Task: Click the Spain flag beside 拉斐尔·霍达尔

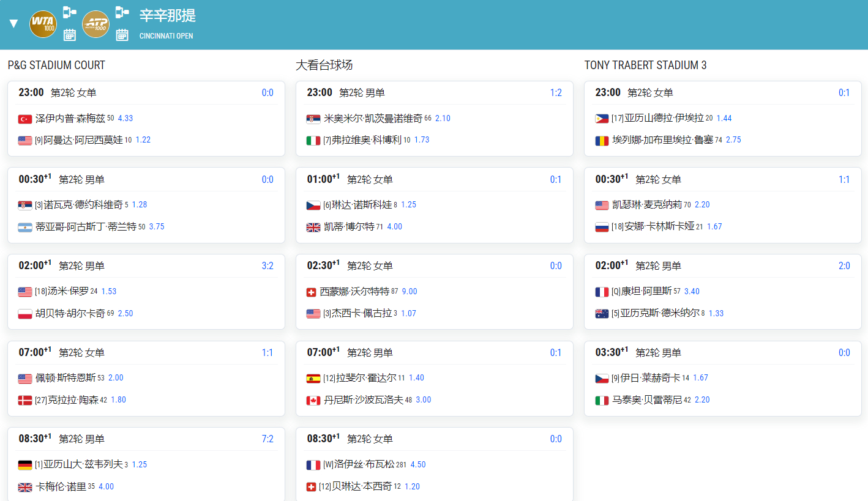Action: 313,378
